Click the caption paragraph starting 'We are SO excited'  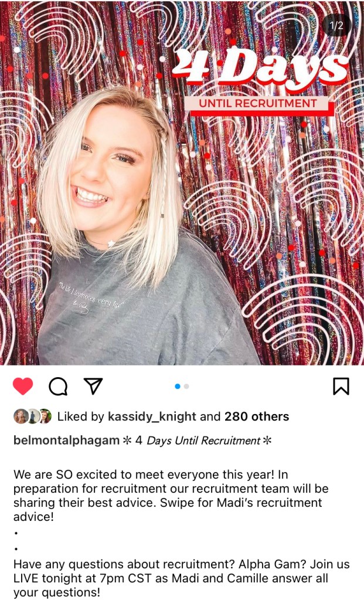(171, 496)
